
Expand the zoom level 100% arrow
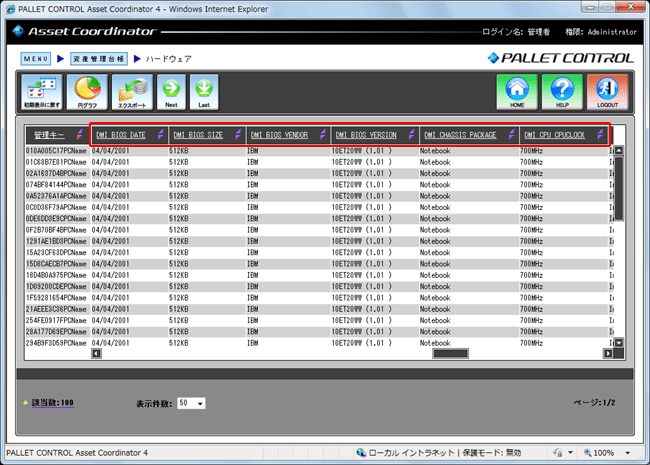(628, 453)
